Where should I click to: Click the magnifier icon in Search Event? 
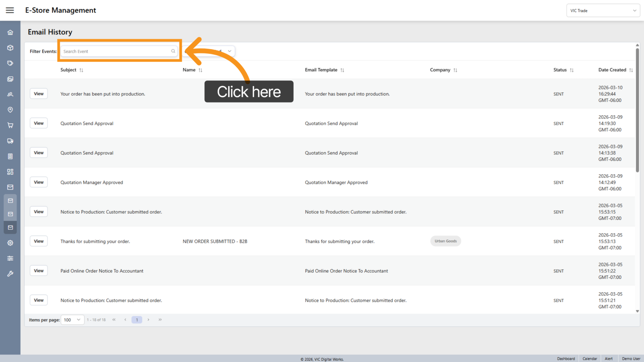tap(173, 51)
